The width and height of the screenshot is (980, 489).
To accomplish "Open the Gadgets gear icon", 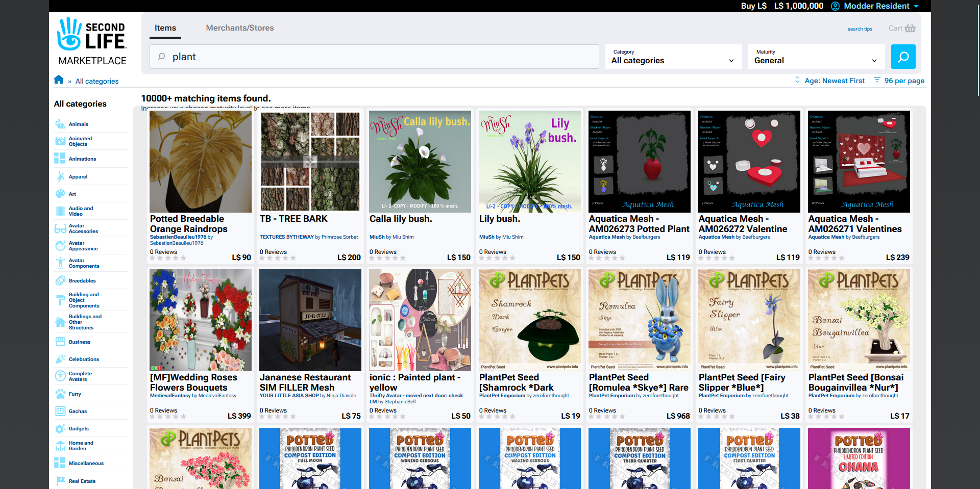I will (60, 428).
